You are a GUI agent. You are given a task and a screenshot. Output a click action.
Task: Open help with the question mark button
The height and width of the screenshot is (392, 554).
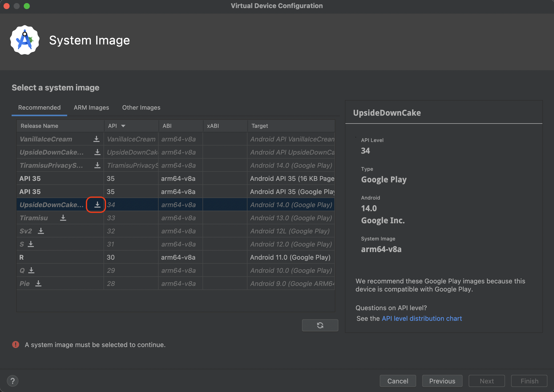tap(13, 381)
